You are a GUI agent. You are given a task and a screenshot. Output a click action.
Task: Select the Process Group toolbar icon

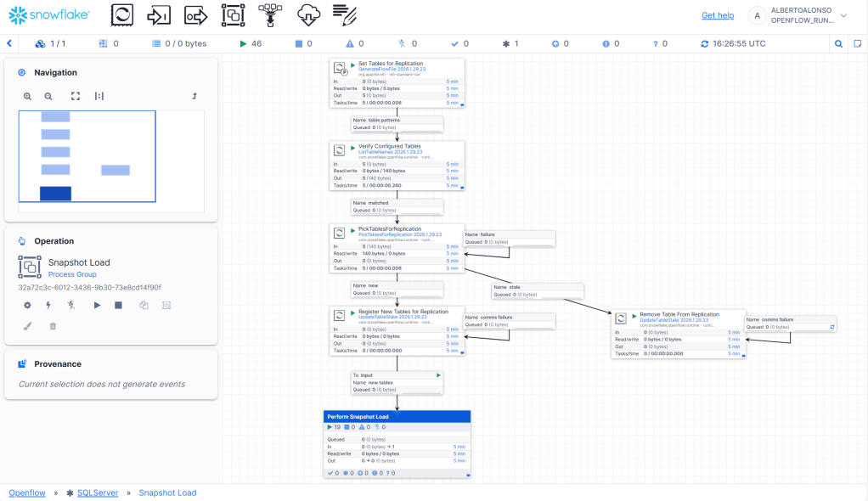coord(233,14)
